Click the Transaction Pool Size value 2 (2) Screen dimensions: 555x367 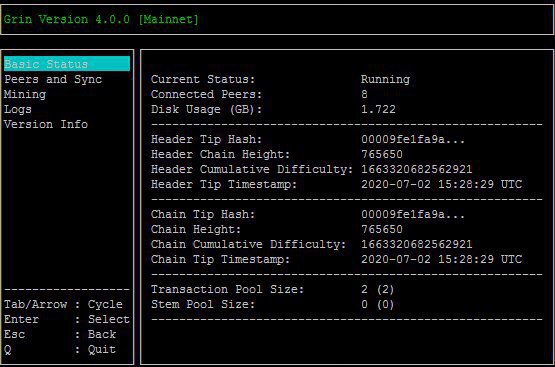378,289
